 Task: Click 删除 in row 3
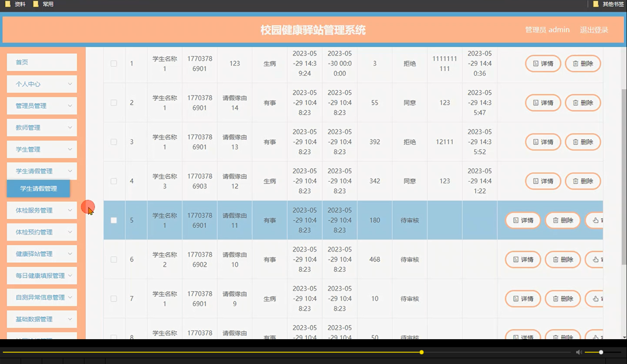pyautogui.click(x=583, y=142)
